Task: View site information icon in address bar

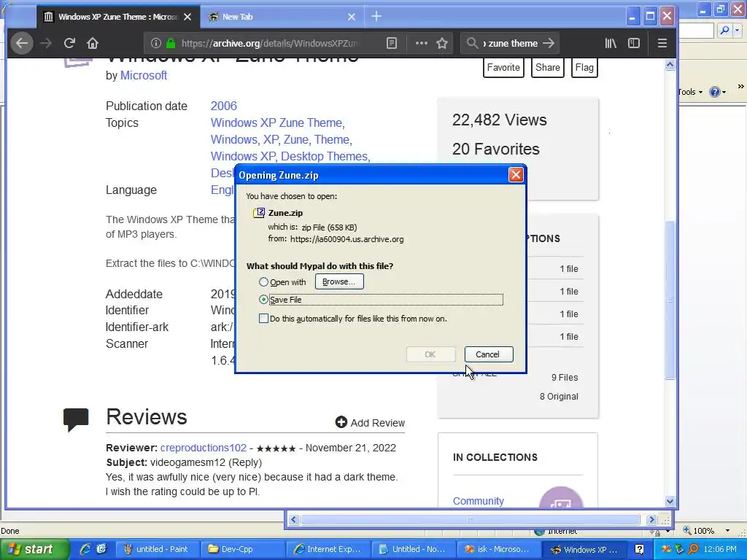Action: [156, 43]
